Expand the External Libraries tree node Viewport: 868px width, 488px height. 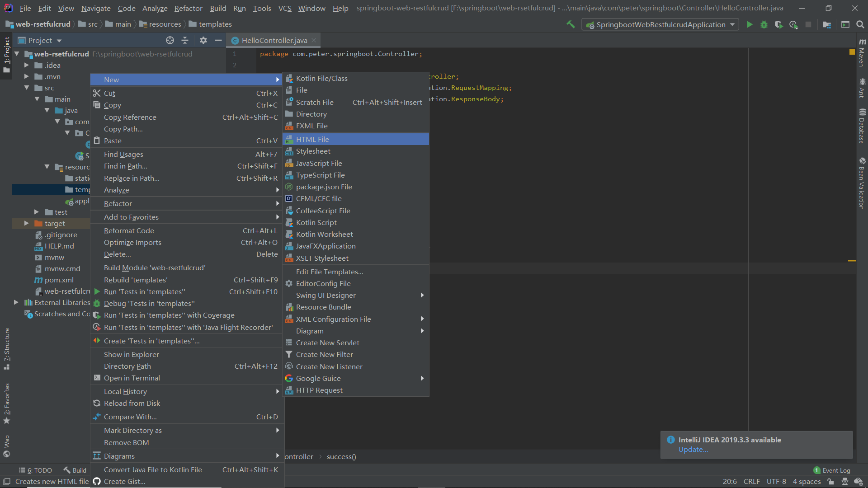17,302
